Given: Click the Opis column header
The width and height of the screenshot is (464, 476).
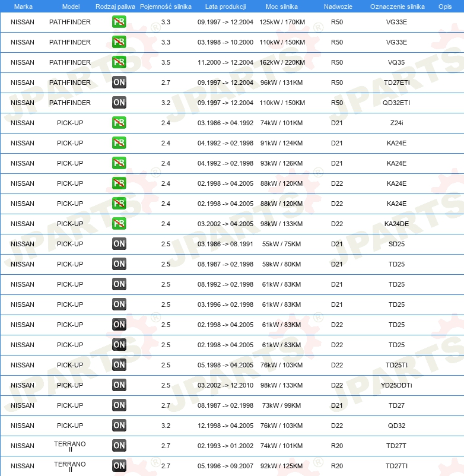Looking at the screenshot, I should click(445, 7).
